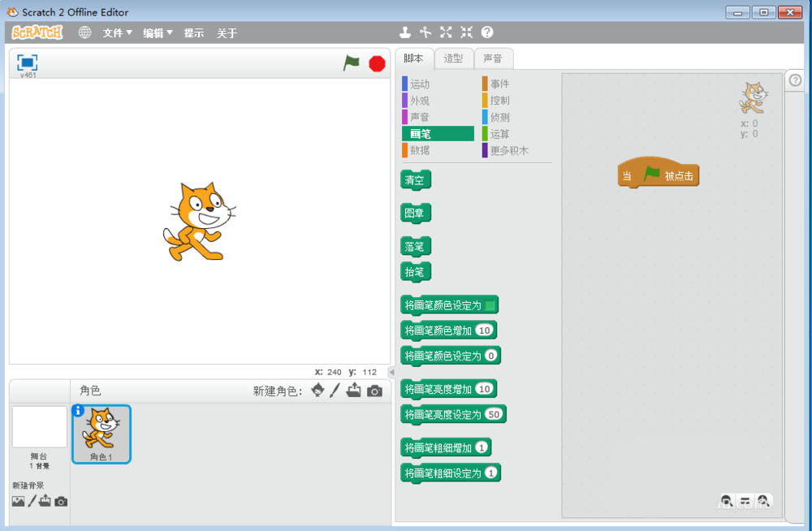Create new sprite from camera
The height and width of the screenshot is (531, 812).
pyautogui.click(x=374, y=391)
